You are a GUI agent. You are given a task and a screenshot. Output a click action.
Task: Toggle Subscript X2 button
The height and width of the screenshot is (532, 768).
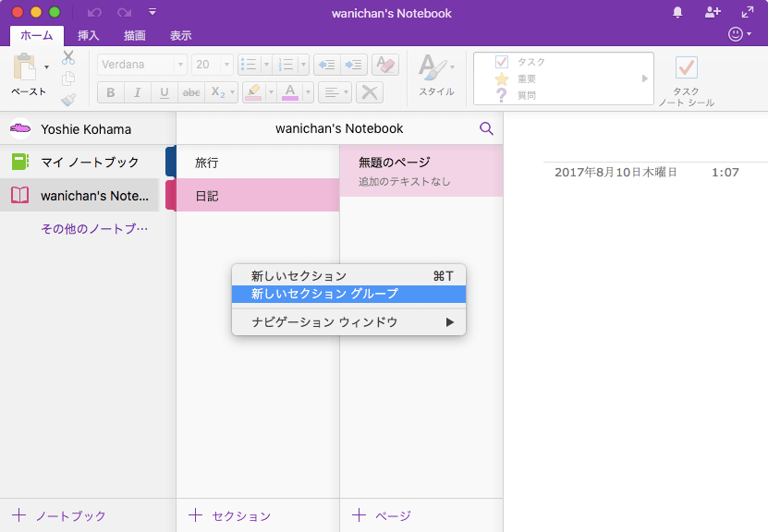click(217, 92)
